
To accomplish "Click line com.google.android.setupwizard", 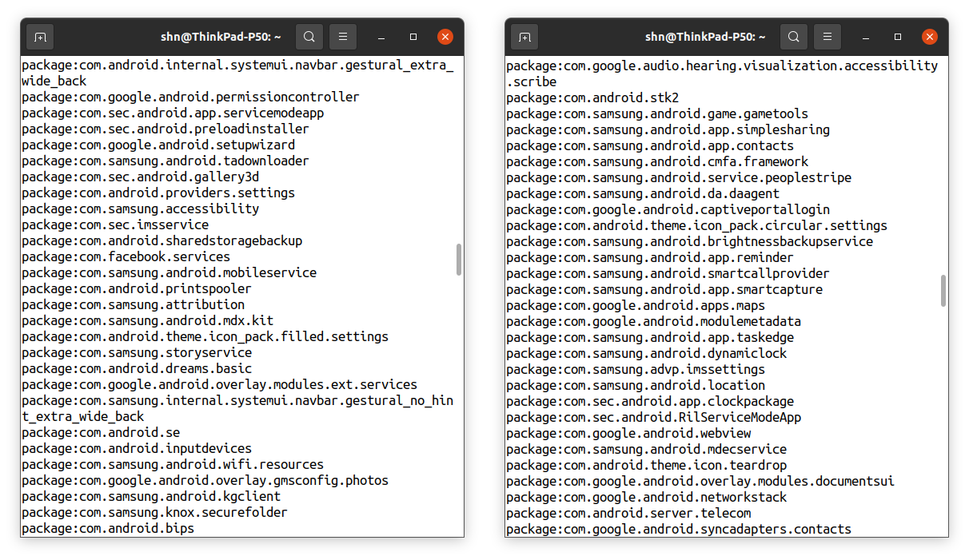I will (158, 145).
